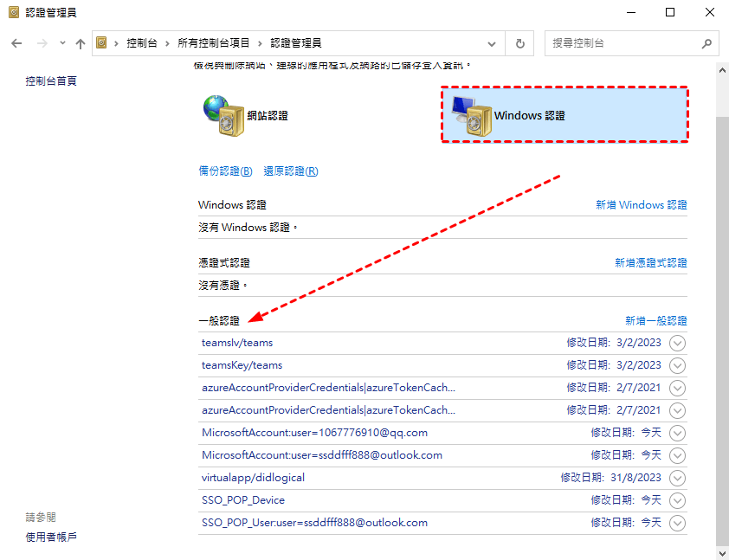Open the teamslv/teams credential entry
The image size is (729, 560).
point(237,343)
